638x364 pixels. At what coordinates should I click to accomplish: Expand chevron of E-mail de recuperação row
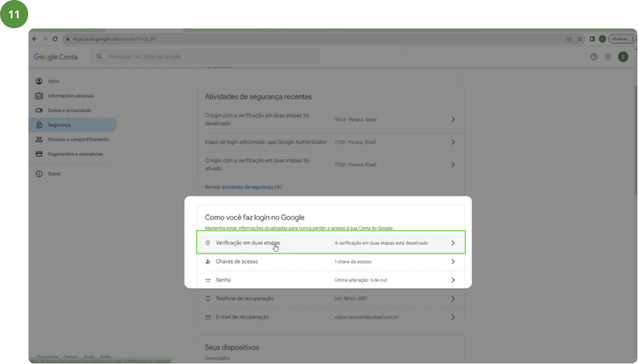click(453, 317)
